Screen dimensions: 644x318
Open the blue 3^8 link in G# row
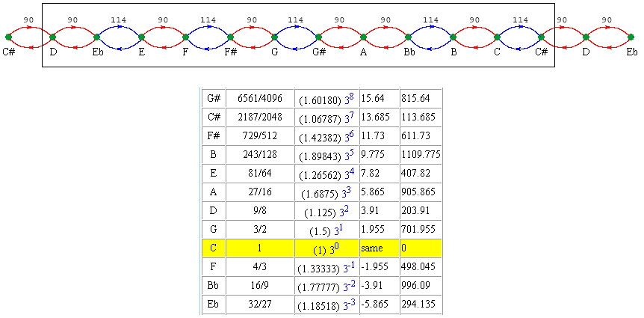click(349, 99)
